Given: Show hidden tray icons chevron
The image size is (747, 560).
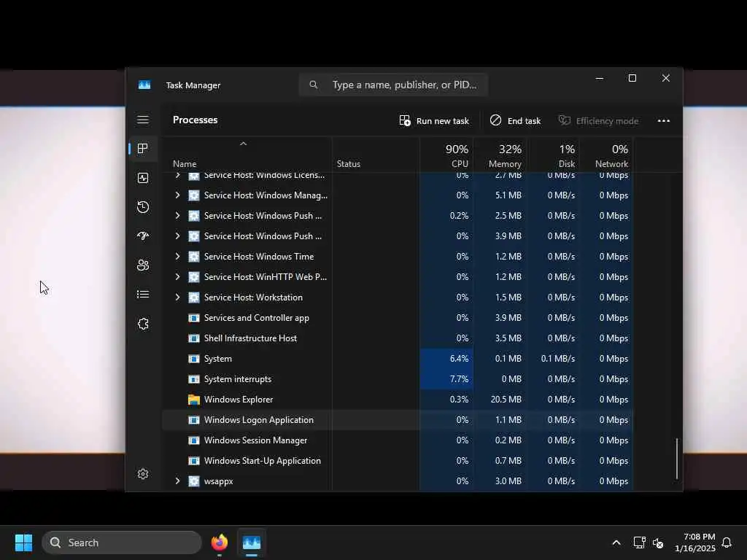Looking at the screenshot, I should click(616, 542).
